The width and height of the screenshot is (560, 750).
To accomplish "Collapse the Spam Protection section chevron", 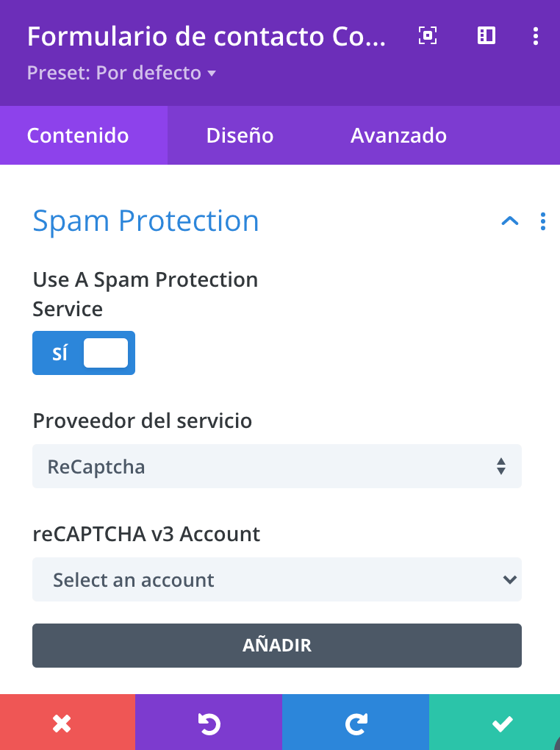I will coord(510,221).
